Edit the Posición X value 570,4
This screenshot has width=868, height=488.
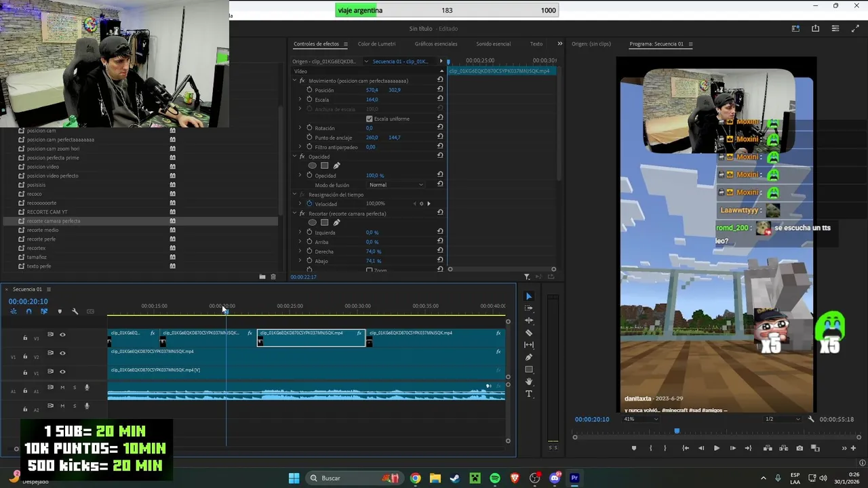372,90
